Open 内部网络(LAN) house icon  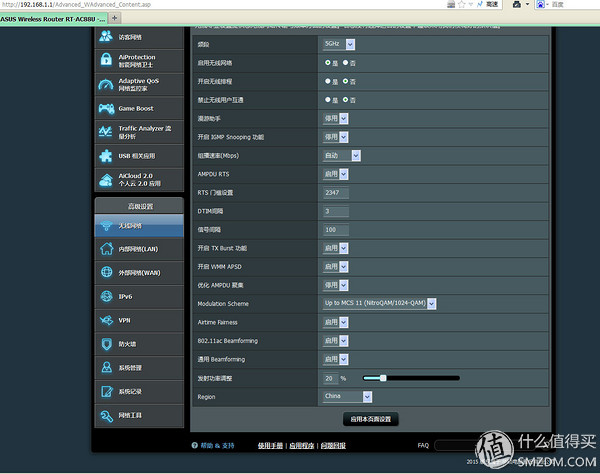106,249
